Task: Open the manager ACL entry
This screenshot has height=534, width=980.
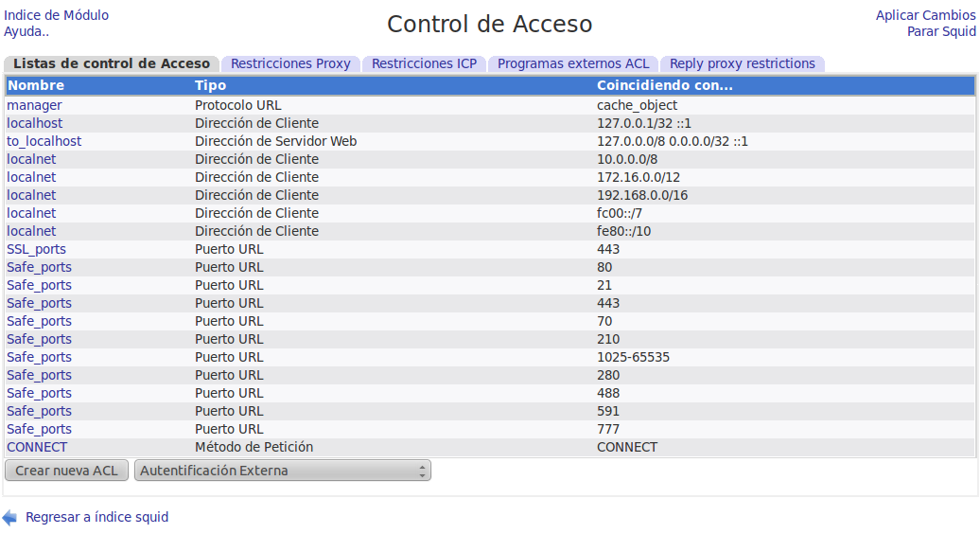Action: pyautogui.click(x=34, y=105)
